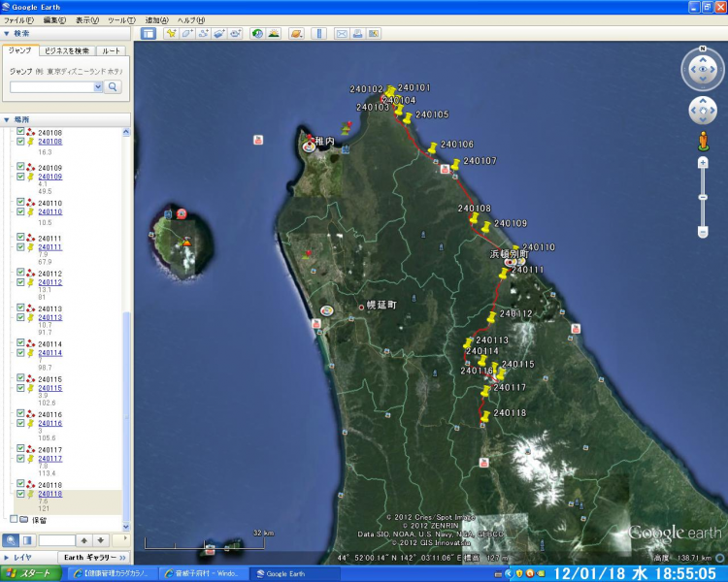Toggle the 240117 path checkbox
Screen dimensions: 728x582
(x=20, y=448)
